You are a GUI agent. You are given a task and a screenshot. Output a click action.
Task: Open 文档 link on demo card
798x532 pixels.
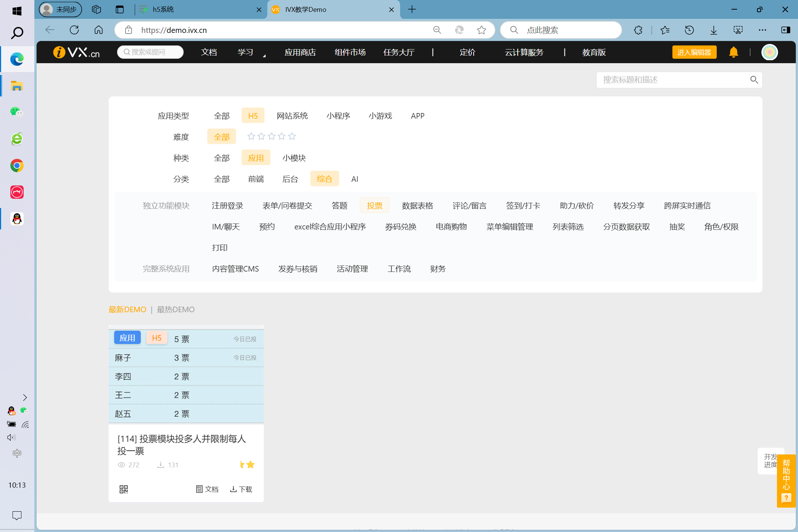click(x=207, y=489)
